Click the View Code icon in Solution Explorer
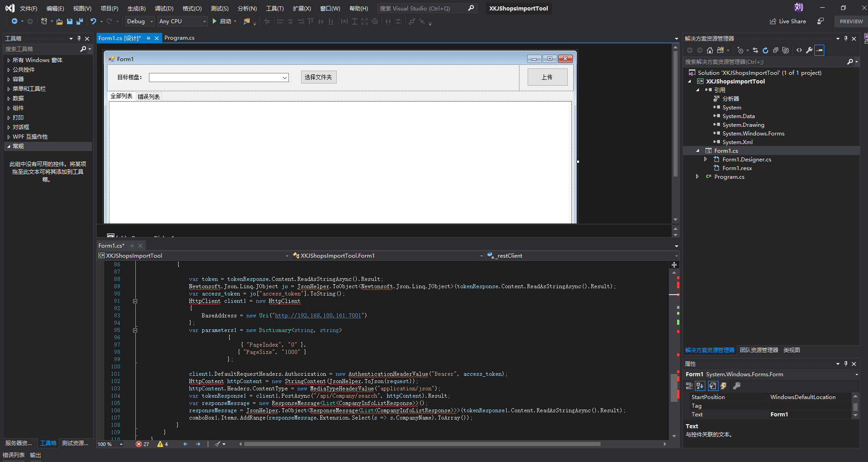 pos(799,50)
